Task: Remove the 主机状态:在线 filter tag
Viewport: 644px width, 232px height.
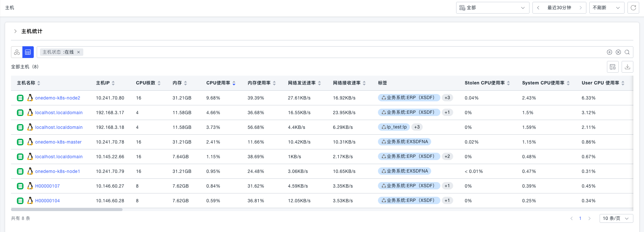Action: tap(79, 52)
